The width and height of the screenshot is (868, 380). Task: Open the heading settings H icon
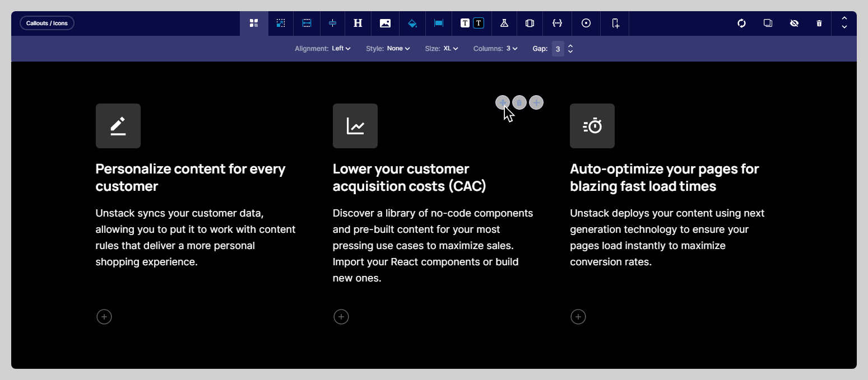[358, 24]
